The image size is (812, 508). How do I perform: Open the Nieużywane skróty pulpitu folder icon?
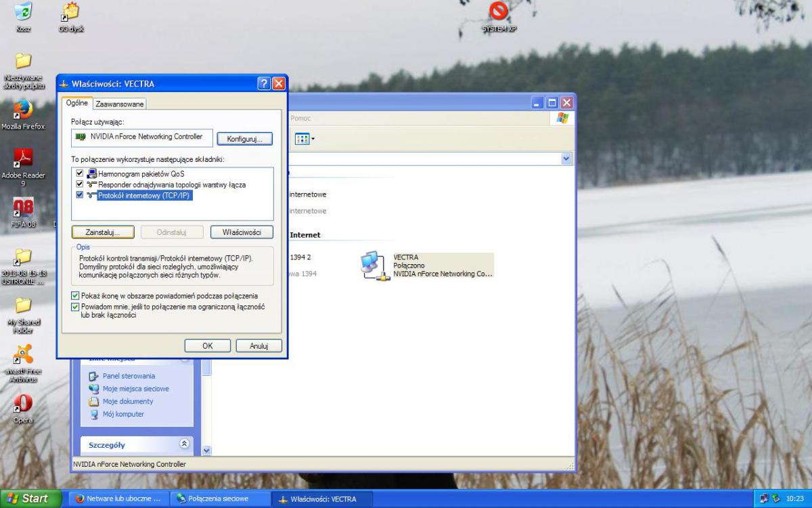[23, 61]
